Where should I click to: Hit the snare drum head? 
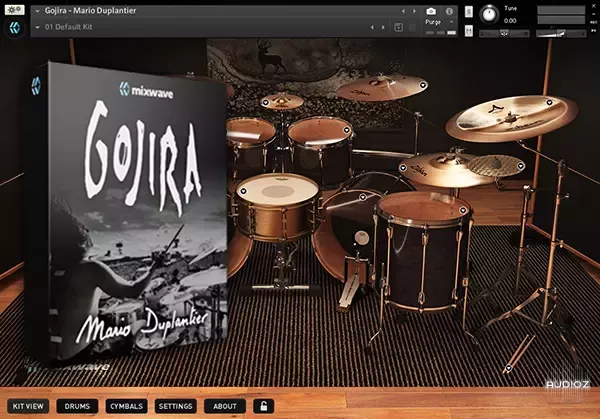[x=278, y=189]
